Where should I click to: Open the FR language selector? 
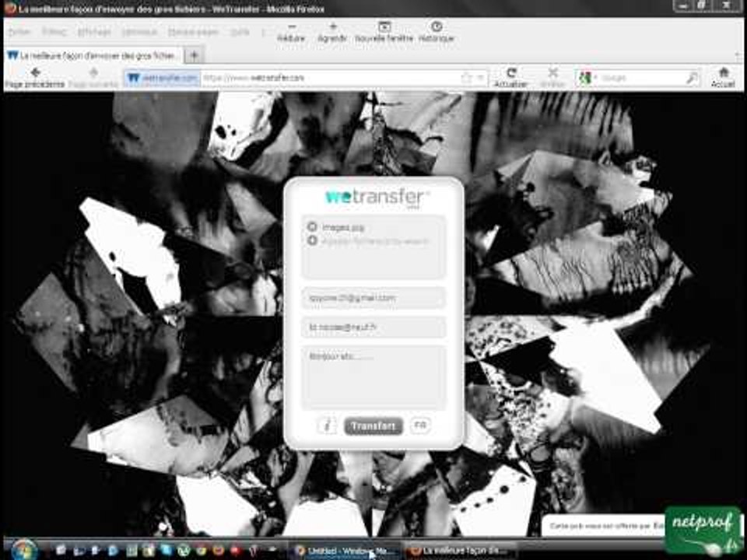[420, 425]
